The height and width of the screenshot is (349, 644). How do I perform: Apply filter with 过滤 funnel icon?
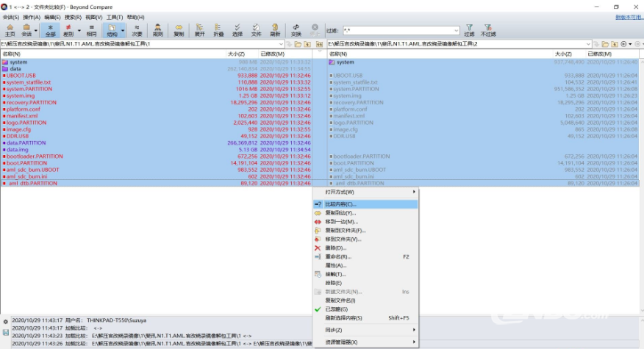469,30
